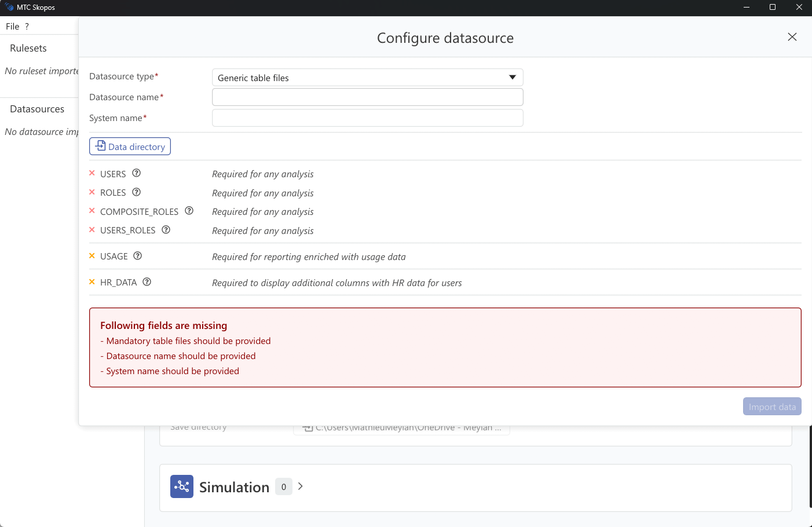Remove the USERS table file

coord(93,173)
